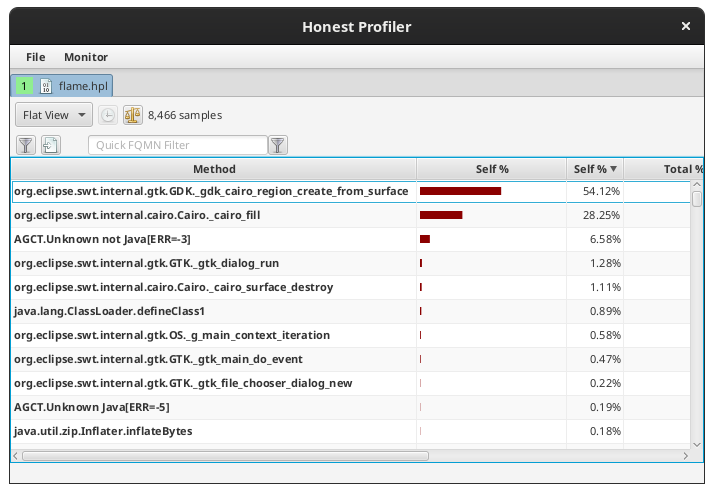Screen dimensions: 714x493
Task: Sort by the Self % column with arrow
Action: coord(595,169)
